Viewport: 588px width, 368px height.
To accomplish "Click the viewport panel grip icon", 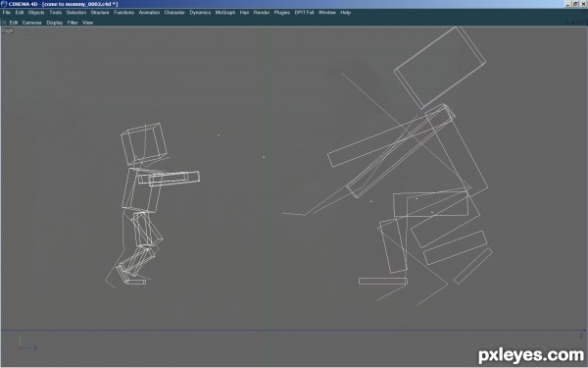I will pyautogui.click(x=4, y=23).
